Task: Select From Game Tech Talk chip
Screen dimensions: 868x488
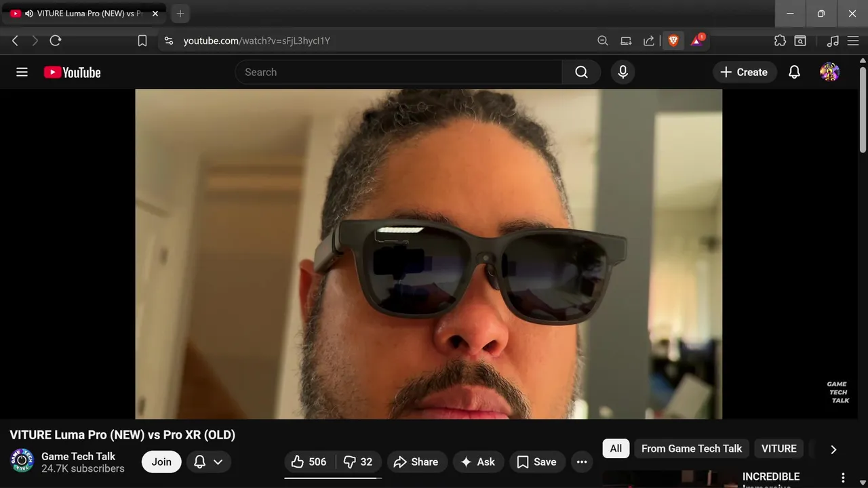Action: [x=692, y=448]
